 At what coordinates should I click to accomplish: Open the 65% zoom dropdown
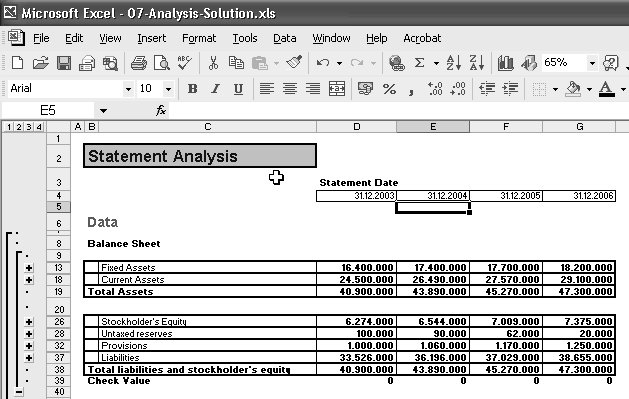pos(592,63)
